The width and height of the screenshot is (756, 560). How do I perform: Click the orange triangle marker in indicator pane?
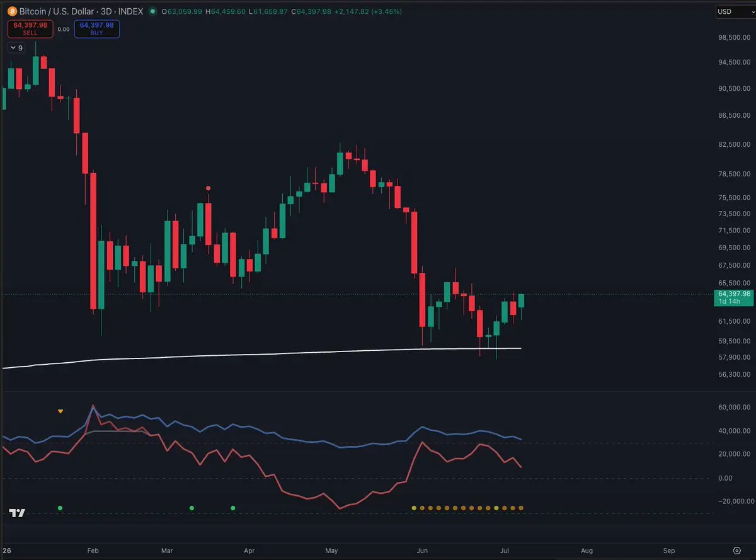pyautogui.click(x=60, y=411)
